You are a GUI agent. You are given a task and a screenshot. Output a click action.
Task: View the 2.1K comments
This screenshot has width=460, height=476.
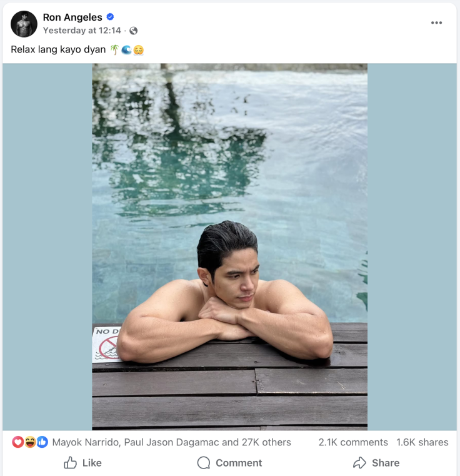pyautogui.click(x=353, y=442)
